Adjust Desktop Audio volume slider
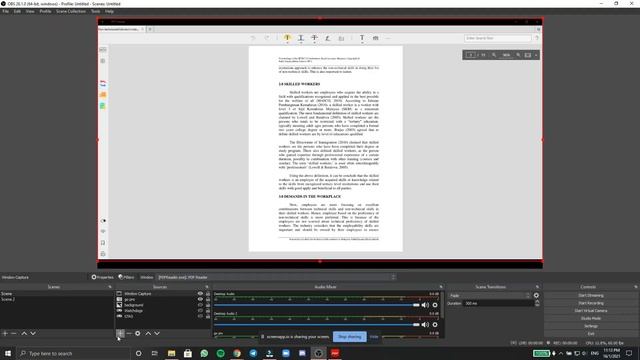The height and width of the screenshot is (360, 640). pos(316,305)
